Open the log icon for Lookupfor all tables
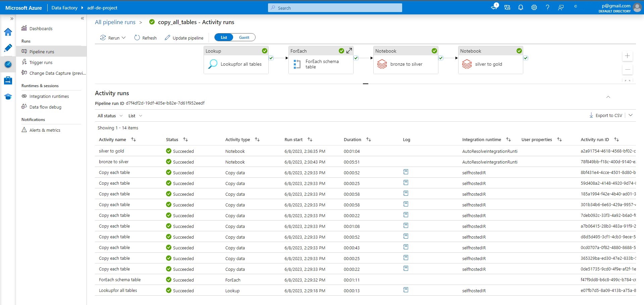Image resolution: width=644 pixels, height=305 pixels. [406, 290]
